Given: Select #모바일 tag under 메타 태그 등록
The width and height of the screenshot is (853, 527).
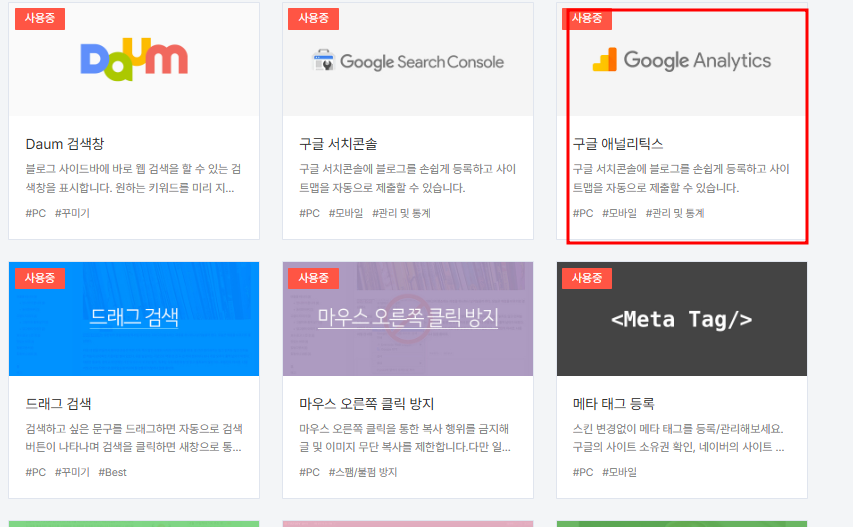Looking at the screenshot, I should [620, 472].
